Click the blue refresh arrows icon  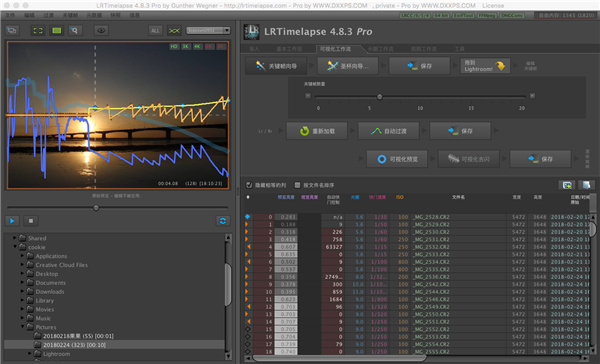pos(223,221)
